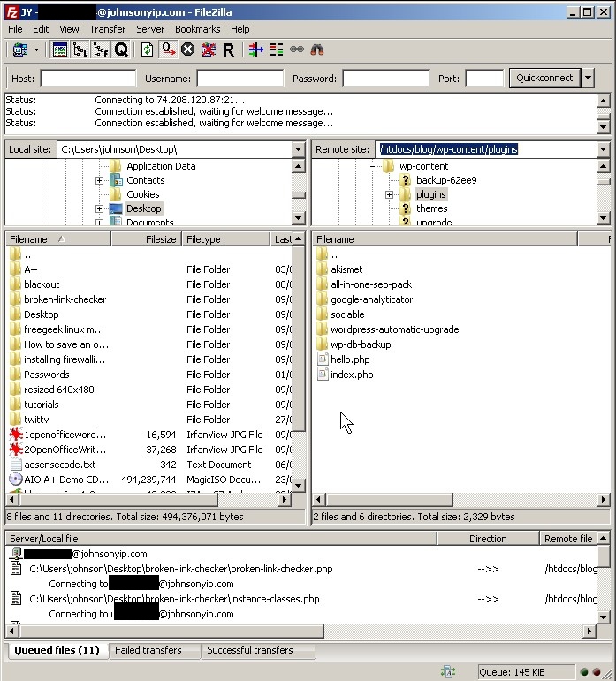Focus the Host input field
The image size is (616, 681).
coord(88,79)
